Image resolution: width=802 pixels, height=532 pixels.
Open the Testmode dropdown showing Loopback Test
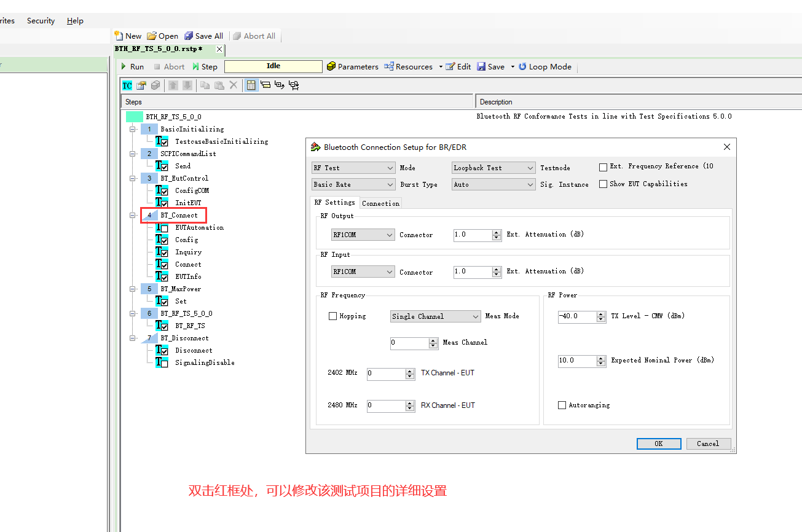click(x=493, y=168)
